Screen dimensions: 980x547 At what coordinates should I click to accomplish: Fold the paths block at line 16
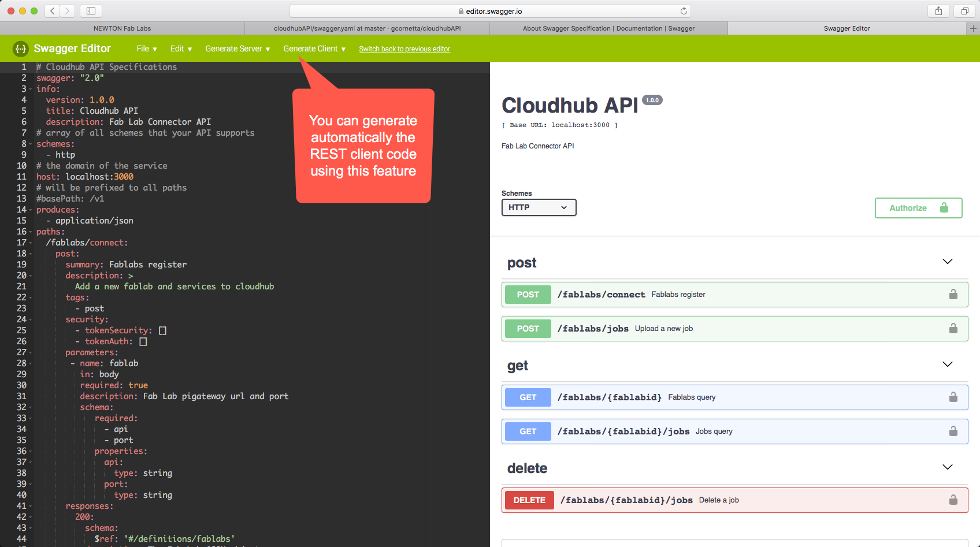point(30,232)
